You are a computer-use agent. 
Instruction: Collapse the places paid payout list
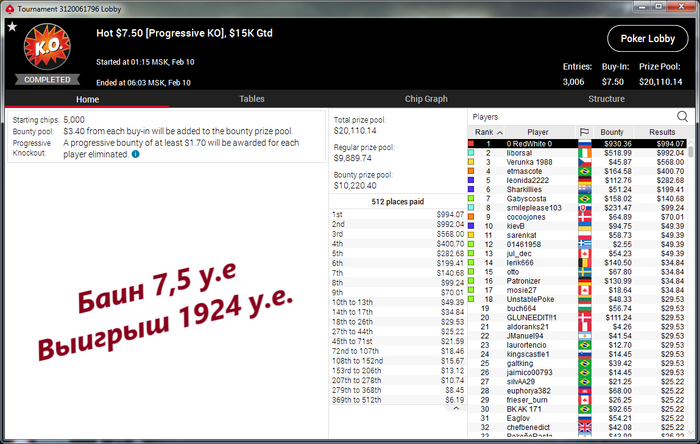456,408
